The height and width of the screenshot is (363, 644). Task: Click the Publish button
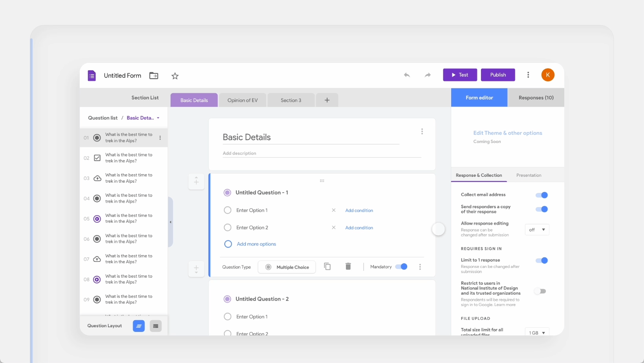[x=498, y=75]
